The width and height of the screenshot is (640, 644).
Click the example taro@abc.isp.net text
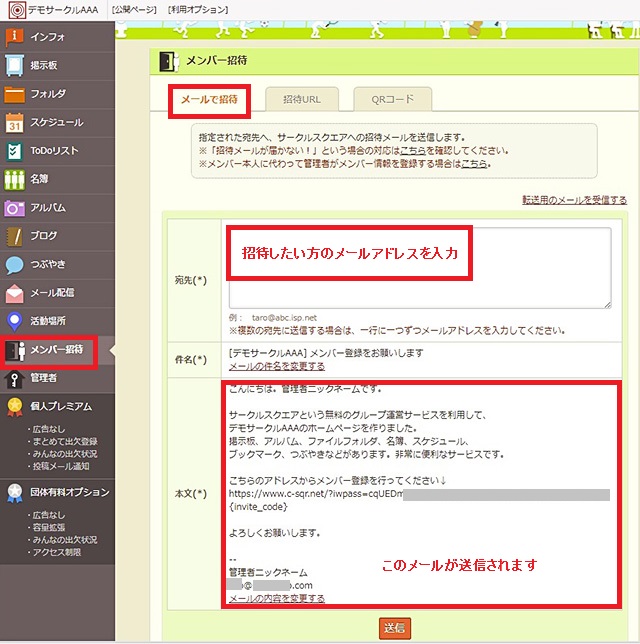tap(284, 317)
